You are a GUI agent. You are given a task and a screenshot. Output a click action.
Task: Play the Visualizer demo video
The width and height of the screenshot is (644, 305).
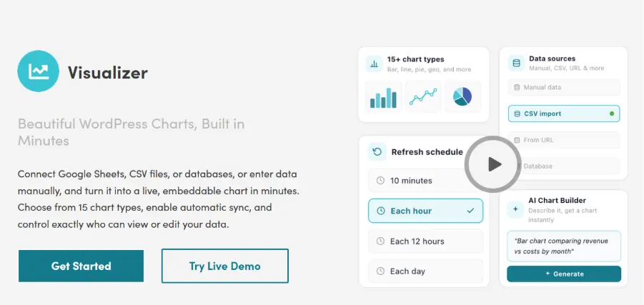494,164
